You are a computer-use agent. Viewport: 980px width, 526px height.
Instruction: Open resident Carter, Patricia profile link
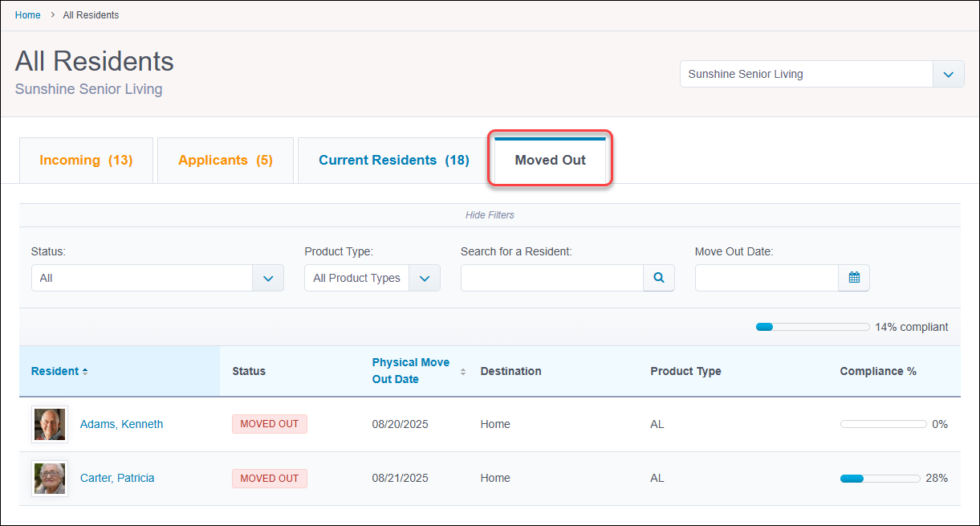click(x=117, y=478)
